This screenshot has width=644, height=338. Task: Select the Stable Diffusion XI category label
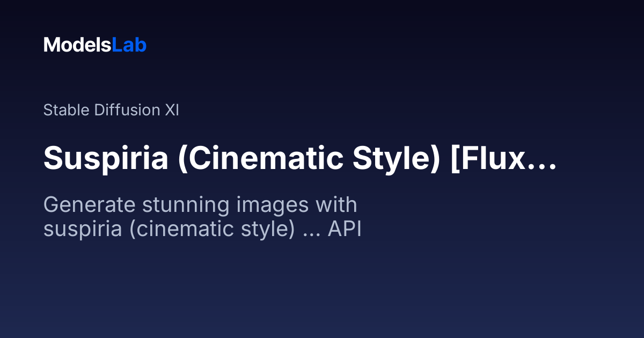coord(111,111)
